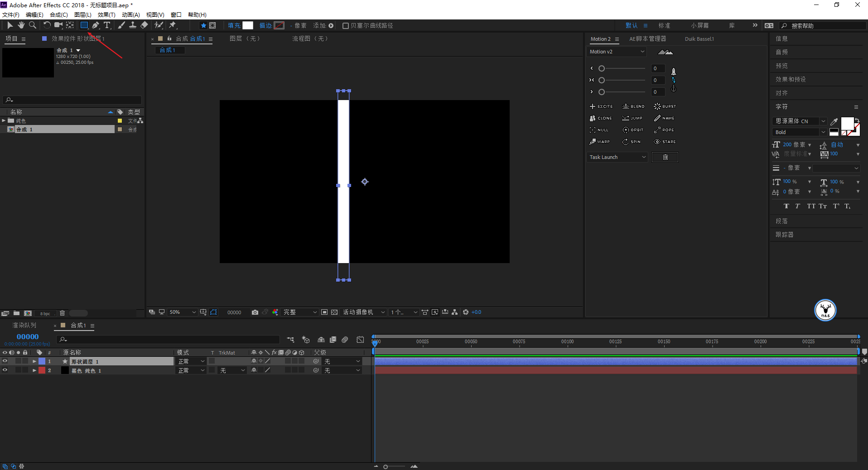Toggle the region of interest button
The width and height of the screenshot is (868, 470).
click(x=324, y=312)
